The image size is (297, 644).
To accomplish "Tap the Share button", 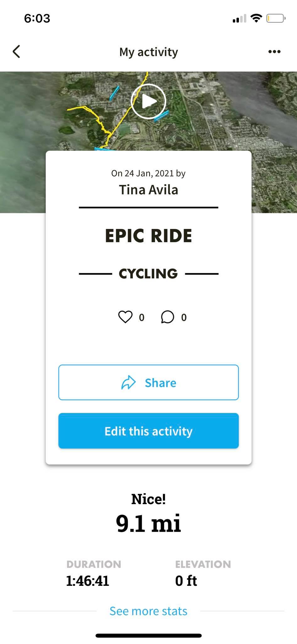I will click(148, 382).
